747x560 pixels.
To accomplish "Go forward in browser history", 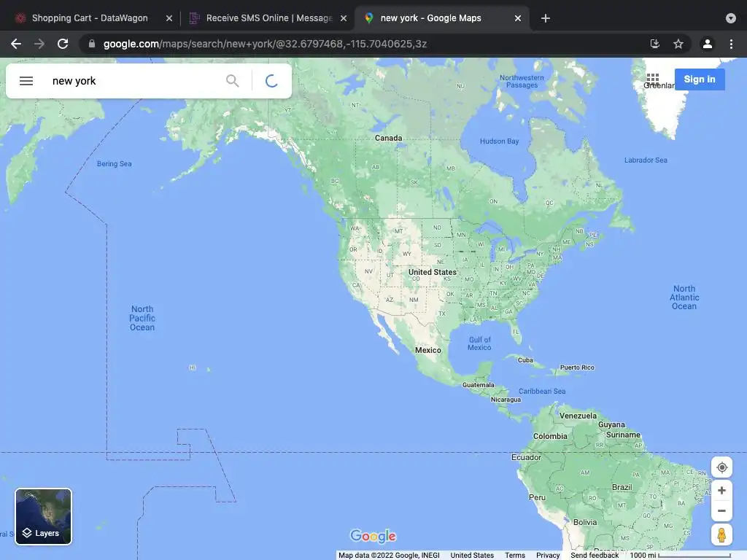I will tap(39, 44).
